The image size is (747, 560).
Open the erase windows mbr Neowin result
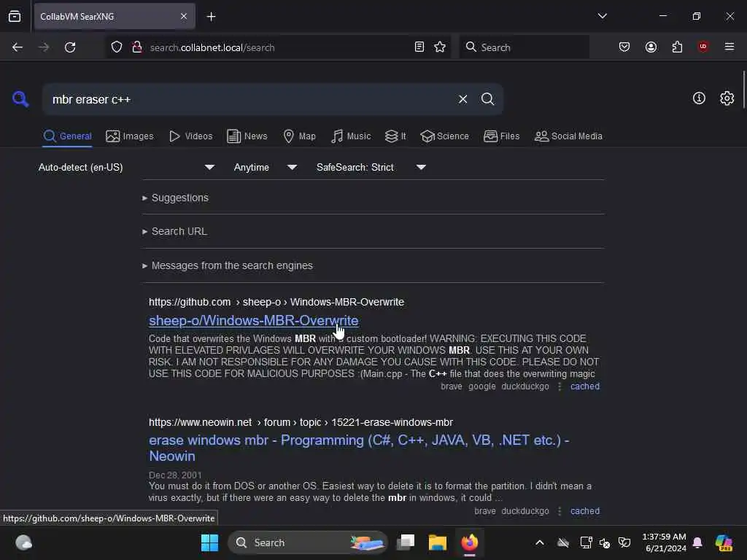click(359, 448)
